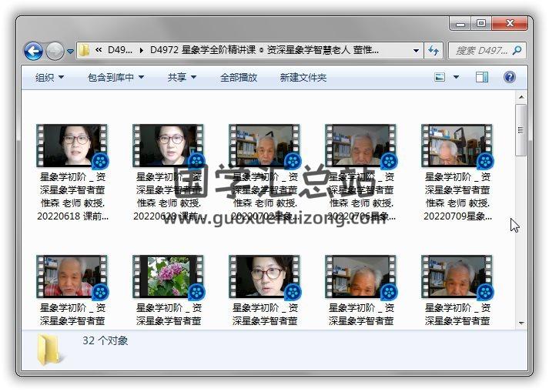Click the search magnifier icon
549x392 pixels.
point(517,51)
